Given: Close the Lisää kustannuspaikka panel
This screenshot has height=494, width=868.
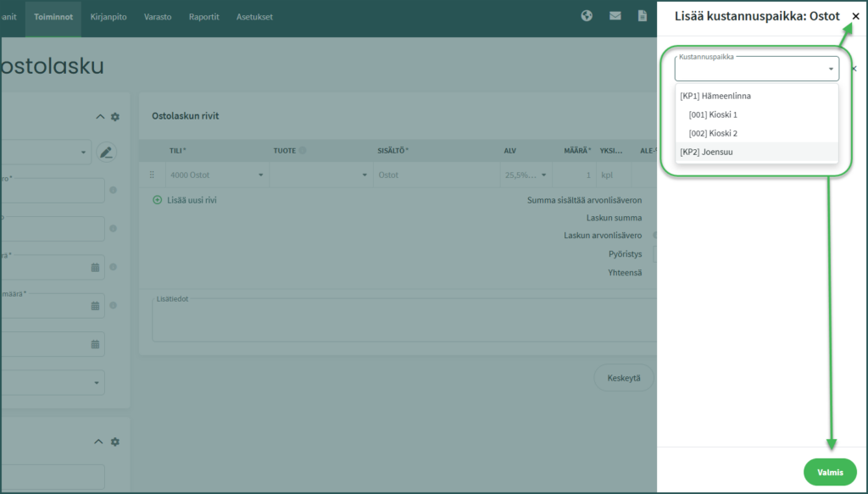Looking at the screenshot, I should pos(855,16).
